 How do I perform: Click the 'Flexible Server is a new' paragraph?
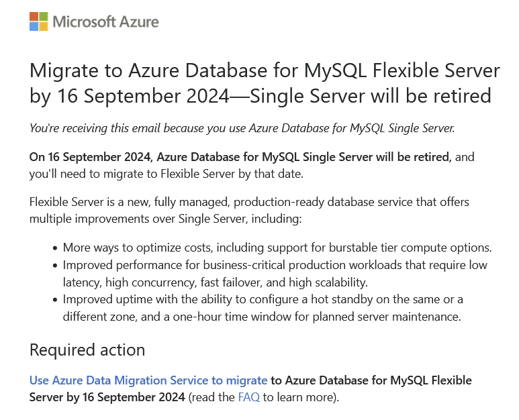coord(249,210)
